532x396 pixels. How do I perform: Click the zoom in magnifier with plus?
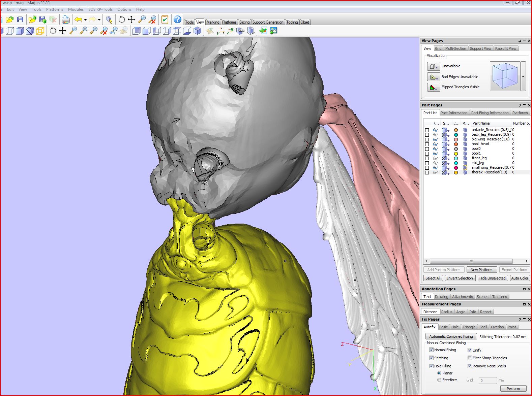click(83, 31)
